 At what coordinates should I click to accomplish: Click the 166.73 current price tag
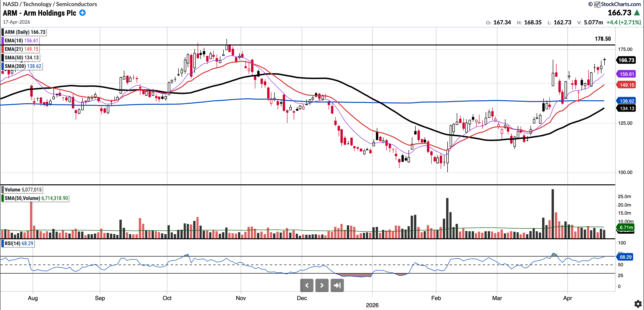pos(626,60)
